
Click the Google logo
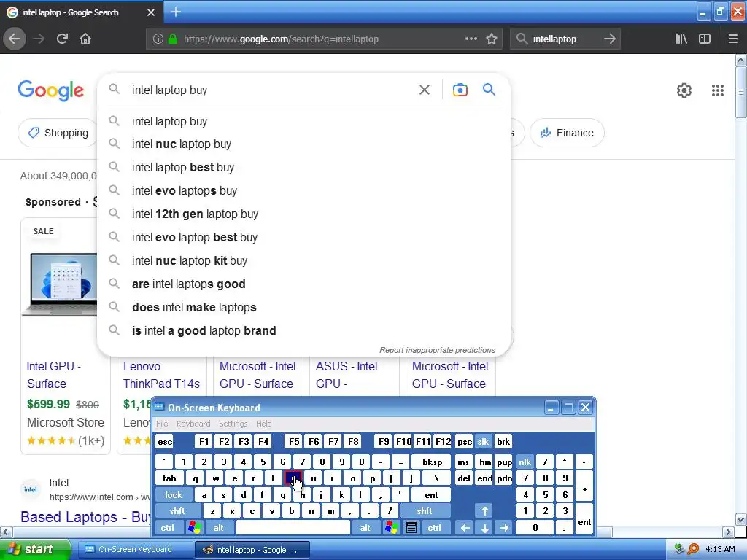[x=51, y=90]
